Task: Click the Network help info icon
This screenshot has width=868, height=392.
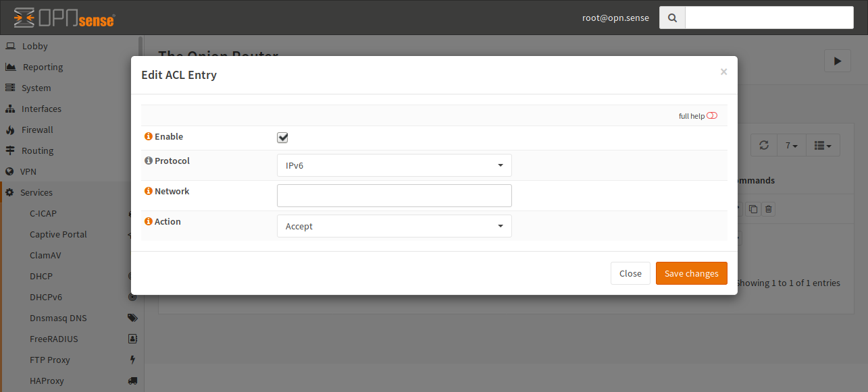Action: pyautogui.click(x=148, y=192)
